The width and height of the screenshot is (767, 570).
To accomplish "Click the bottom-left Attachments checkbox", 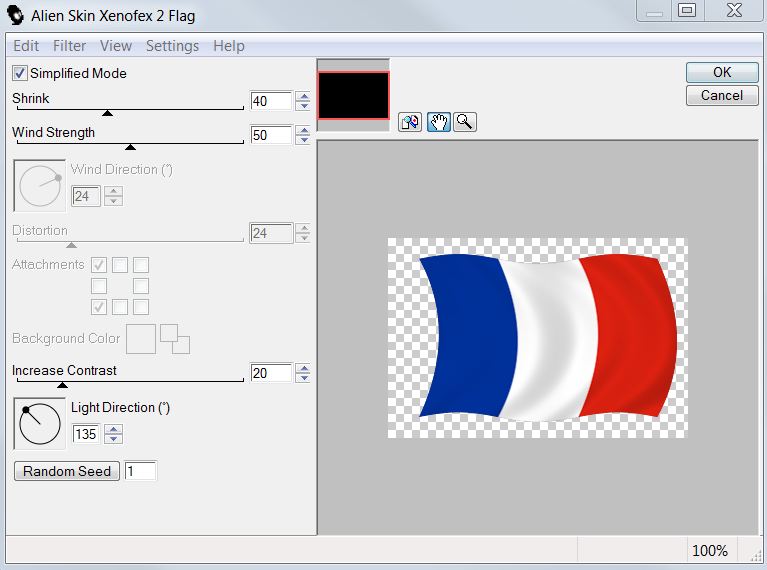I will (x=99, y=307).
